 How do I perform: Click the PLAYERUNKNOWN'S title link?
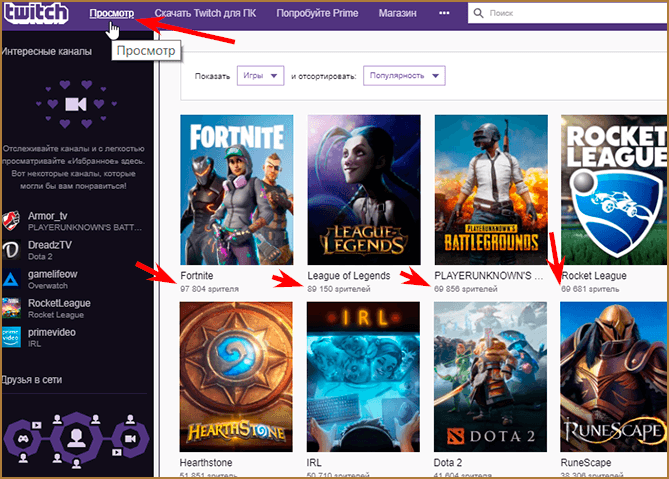click(489, 276)
